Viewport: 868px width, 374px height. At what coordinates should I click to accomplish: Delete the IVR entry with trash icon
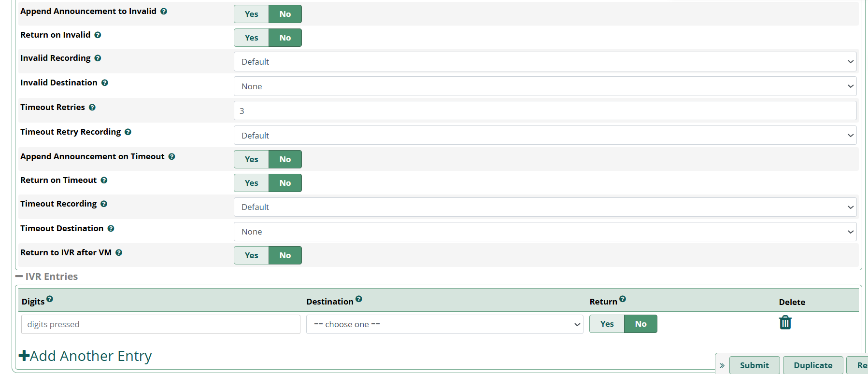pyautogui.click(x=785, y=322)
